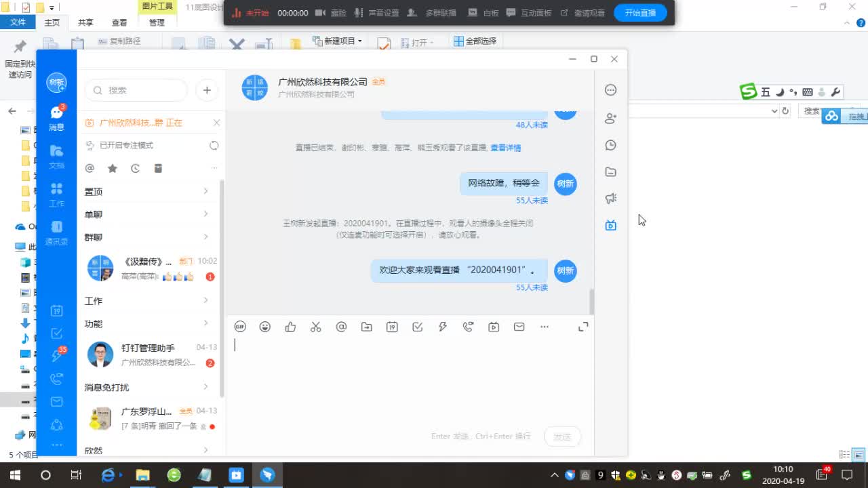
Task: Open group live broadcast icon on right panel
Action: point(610,225)
